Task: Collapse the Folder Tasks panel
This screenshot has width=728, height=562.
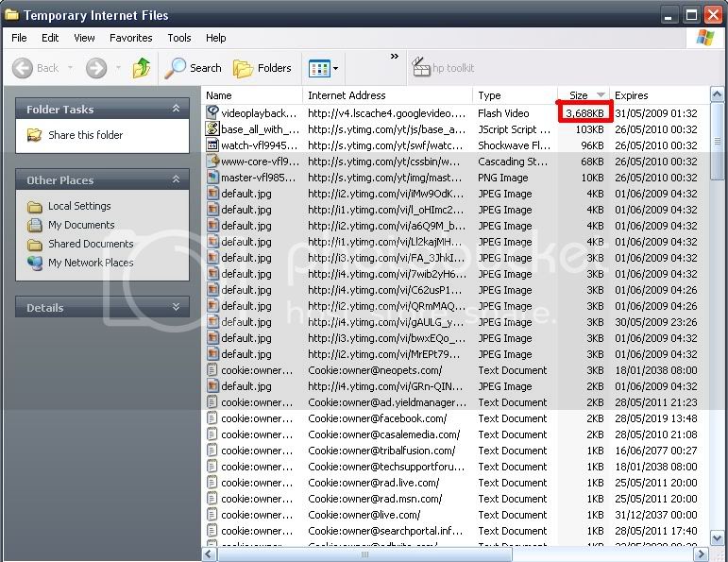Action: [176, 110]
